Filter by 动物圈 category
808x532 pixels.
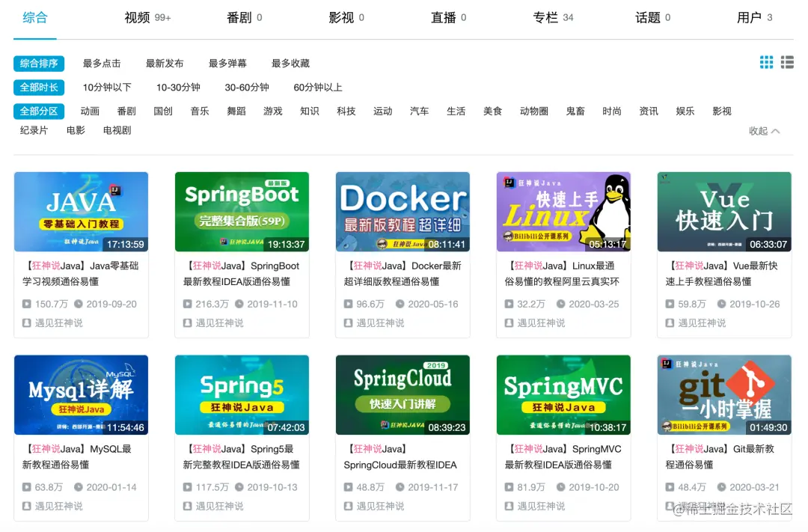pos(534,111)
